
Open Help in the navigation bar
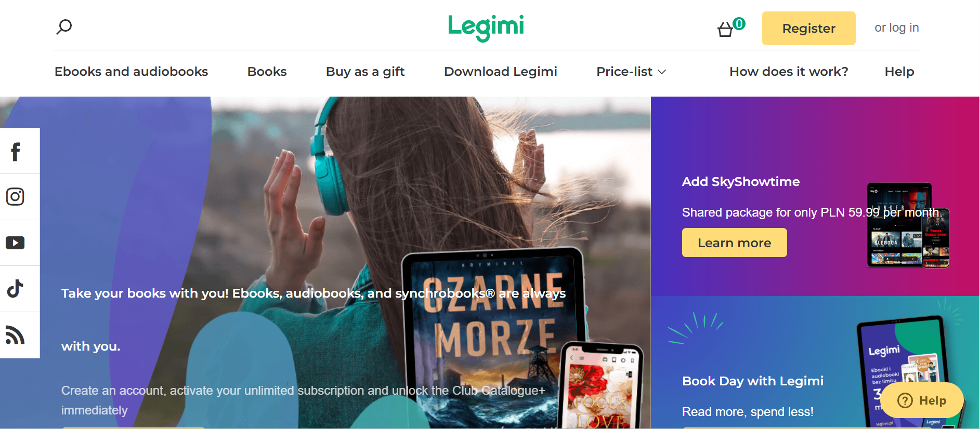click(x=899, y=72)
